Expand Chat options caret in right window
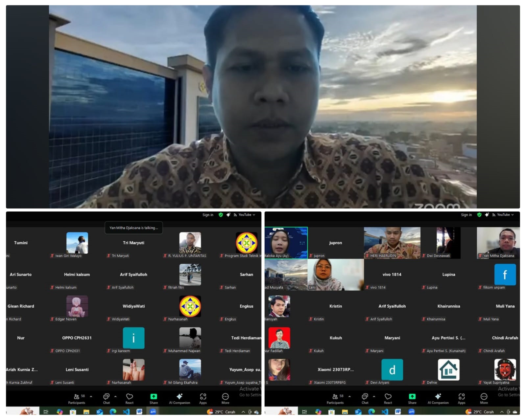Viewport: 526px width, 420px height. tap(374, 396)
